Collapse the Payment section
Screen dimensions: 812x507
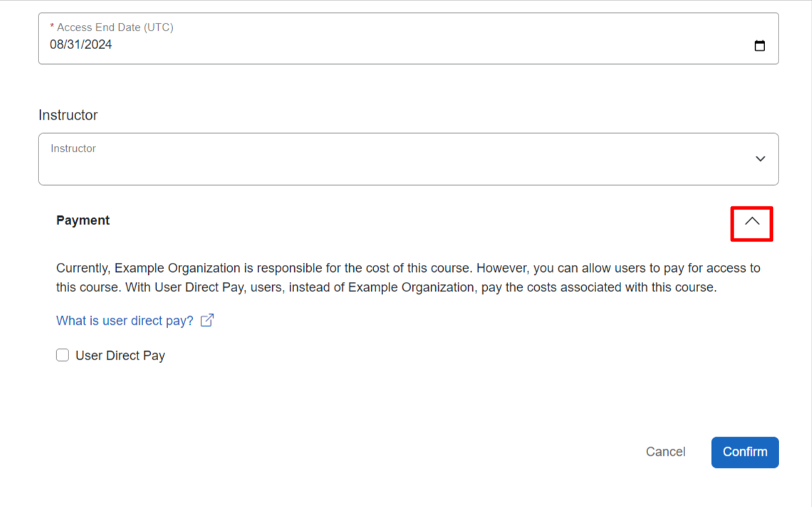point(752,221)
